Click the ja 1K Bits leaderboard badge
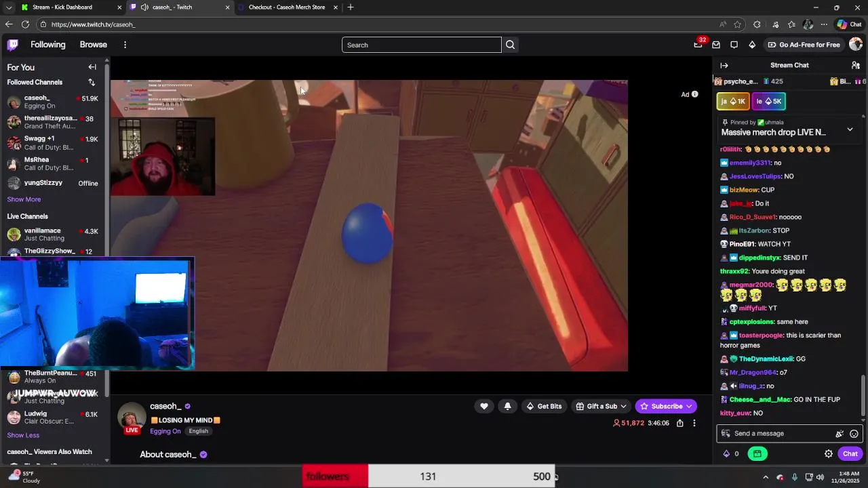This screenshot has height=488, width=868. (x=733, y=101)
